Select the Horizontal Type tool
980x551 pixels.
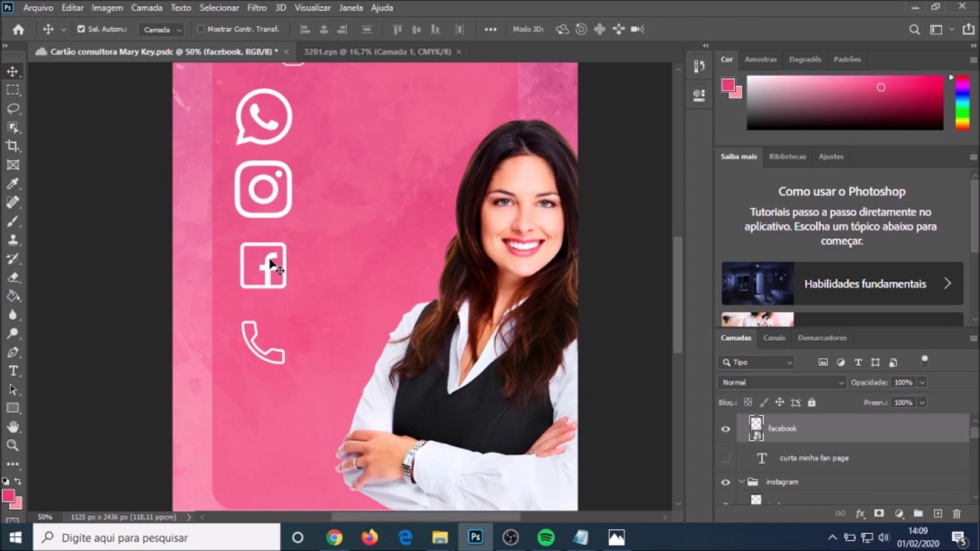point(13,371)
